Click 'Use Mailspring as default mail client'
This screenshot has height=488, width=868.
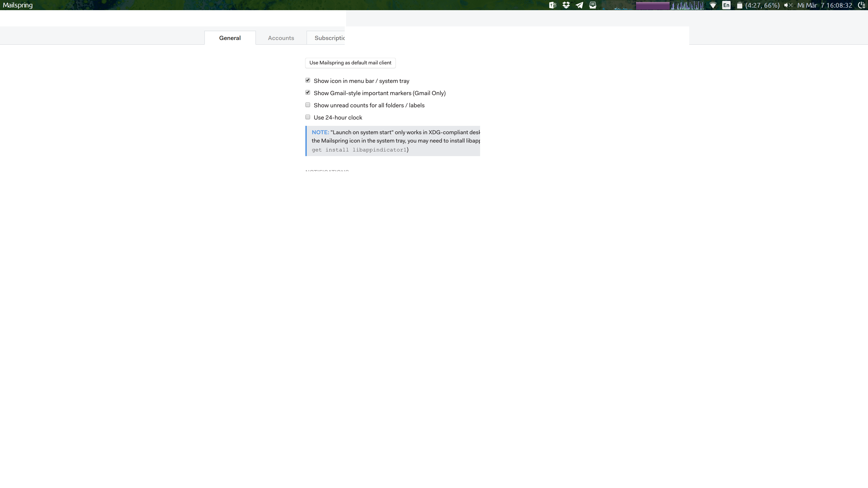350,63
